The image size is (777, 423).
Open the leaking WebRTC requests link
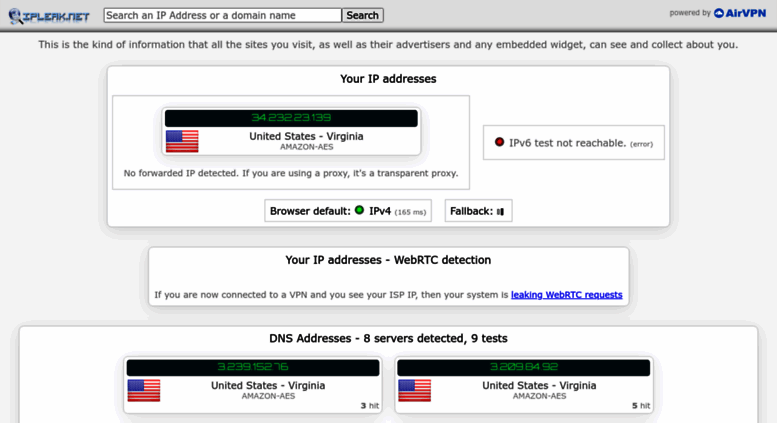(x=566, y=295)
